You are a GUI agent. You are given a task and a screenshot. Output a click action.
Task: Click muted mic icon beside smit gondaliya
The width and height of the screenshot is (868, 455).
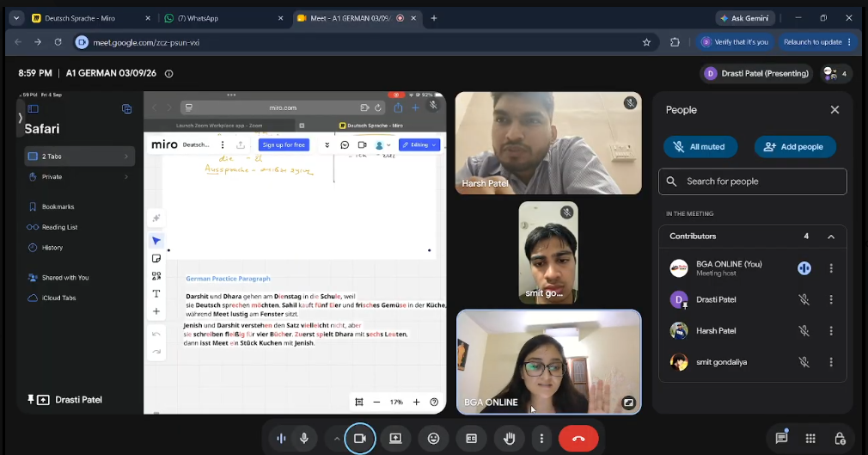pos(804,362)
